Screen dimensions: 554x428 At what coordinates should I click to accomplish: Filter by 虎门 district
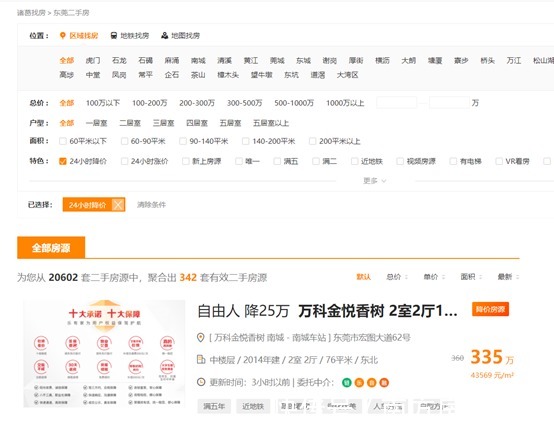tap(93, 60)
